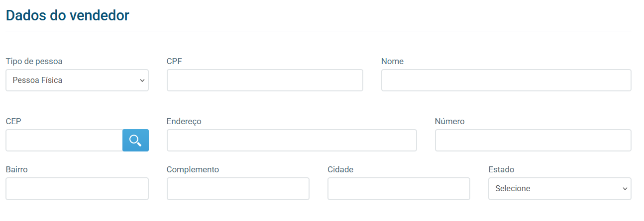Click the Tipo de pessoa label
Viewport: 644px width, 221px height.
tap(34, 62)
